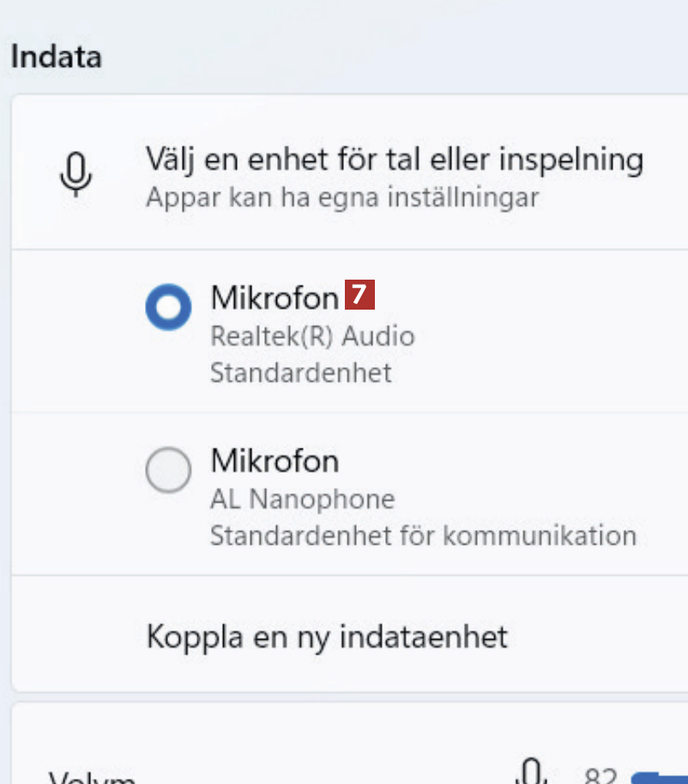Click the Mikrofon label above Realtek(R) Audio

pyautogui.click(x=275, y=298)
